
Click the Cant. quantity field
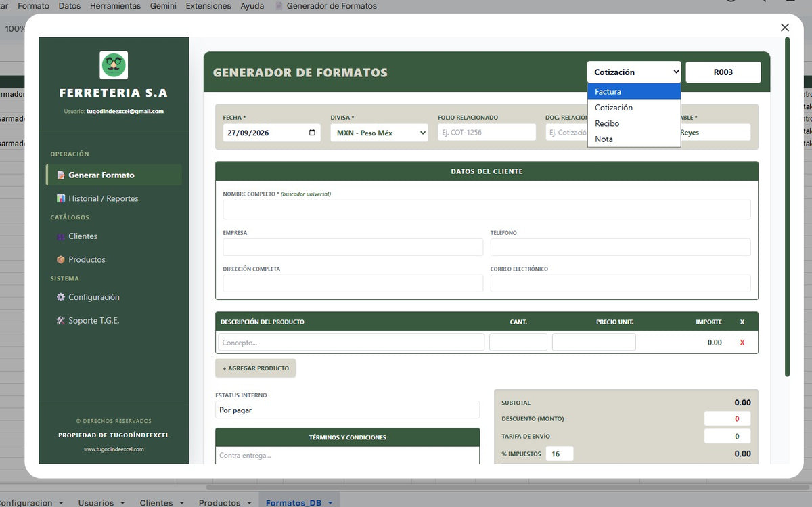point(518,343)
